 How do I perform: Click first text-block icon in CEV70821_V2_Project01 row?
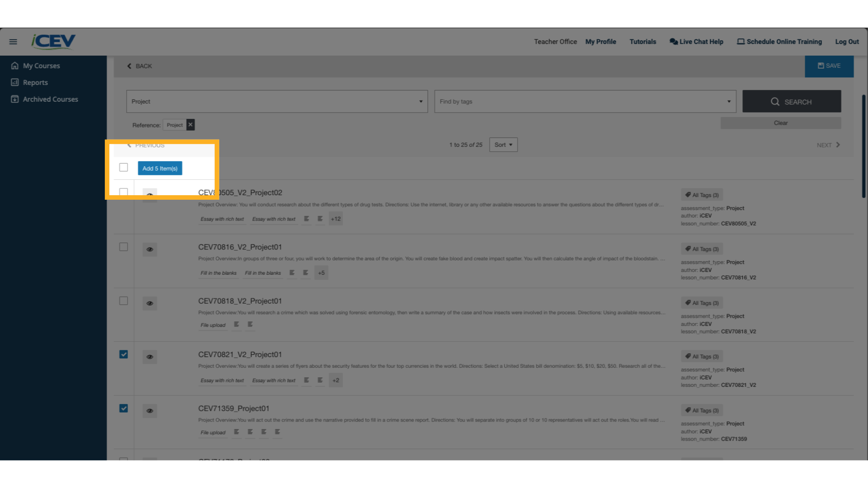(307, 380)
